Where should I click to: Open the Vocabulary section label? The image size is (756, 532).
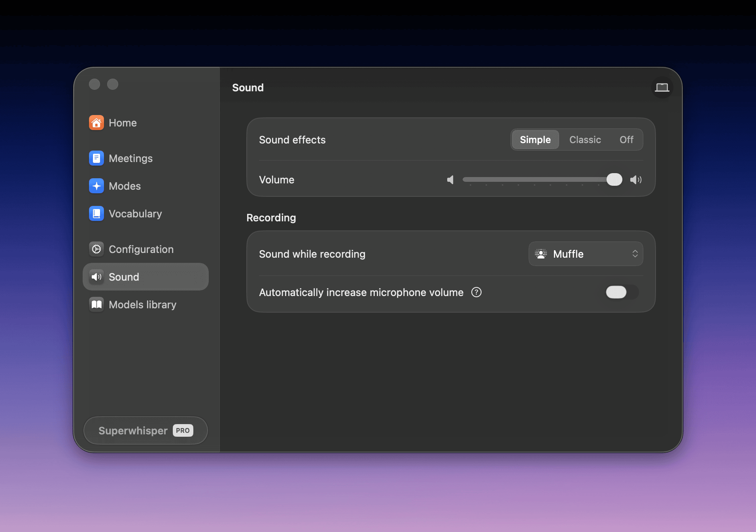tap(135, 214)
